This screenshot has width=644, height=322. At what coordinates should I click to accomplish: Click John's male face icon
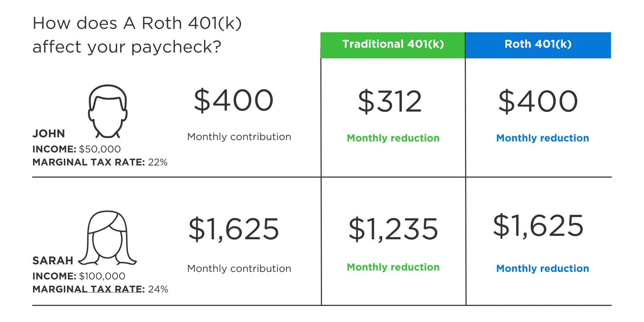click(x=108, y=111)
